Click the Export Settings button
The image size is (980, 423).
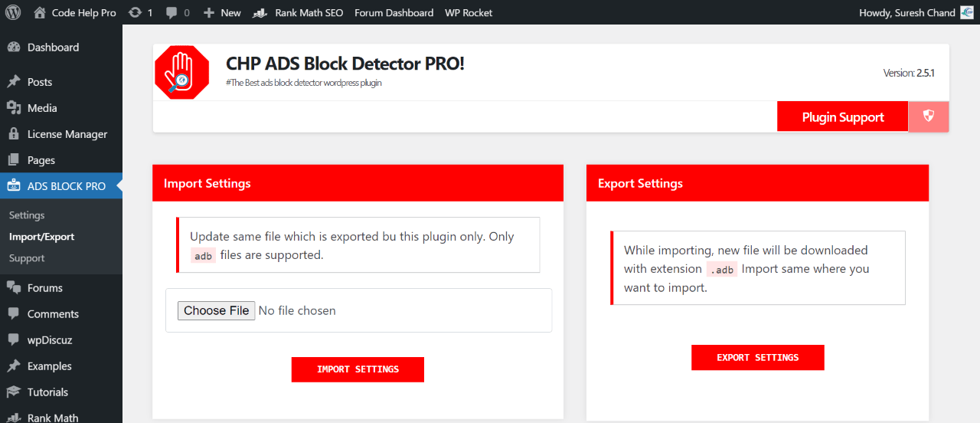click(758, 358)
